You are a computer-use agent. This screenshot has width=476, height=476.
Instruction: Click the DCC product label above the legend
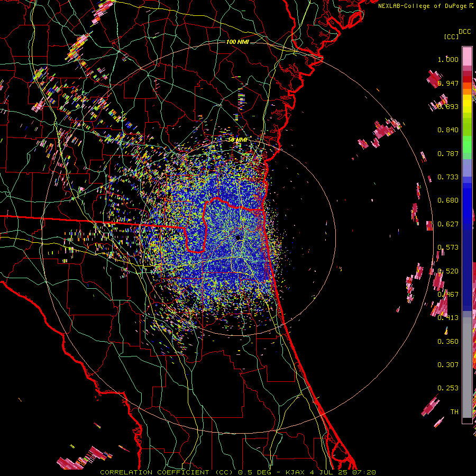[464, 32]
